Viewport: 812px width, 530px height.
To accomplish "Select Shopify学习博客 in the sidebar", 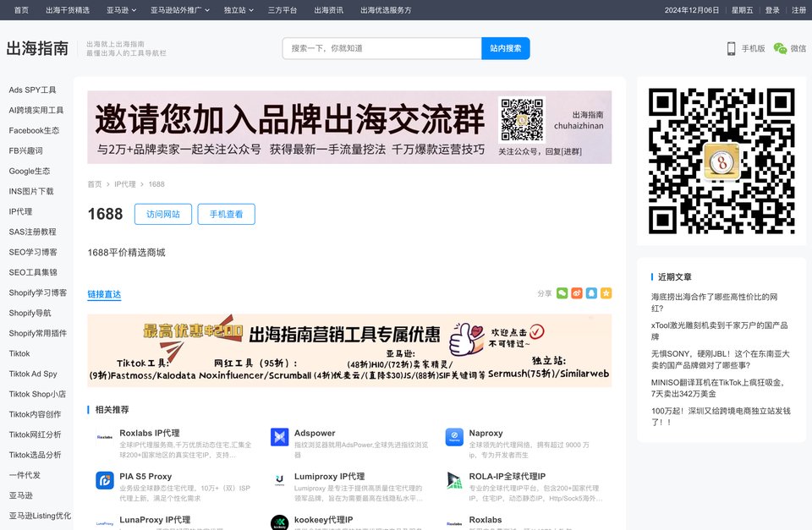I will pos(37,293).
